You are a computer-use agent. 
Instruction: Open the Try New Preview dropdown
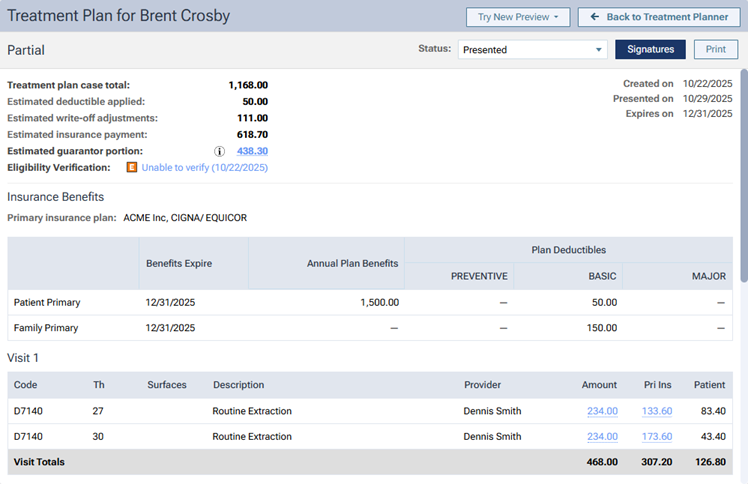click(518, 17)
